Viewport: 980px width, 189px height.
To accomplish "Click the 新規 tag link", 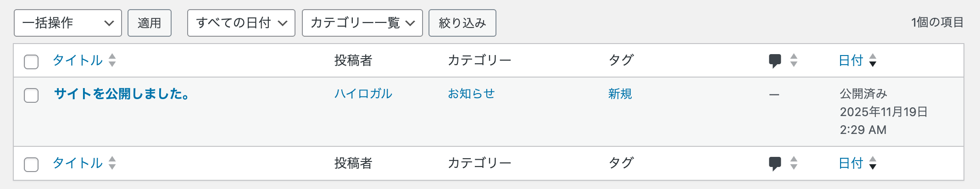I will click(620, 94).
